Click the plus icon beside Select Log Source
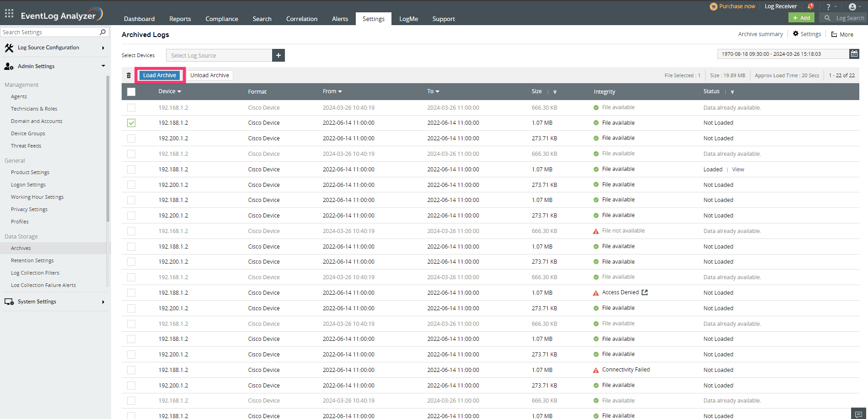This screenshot has height=419, width=868. [x=279, y=55]
